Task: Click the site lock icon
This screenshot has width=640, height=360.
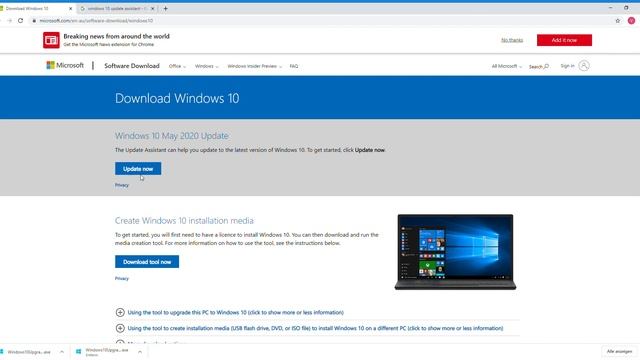Action: coord(34,20)
